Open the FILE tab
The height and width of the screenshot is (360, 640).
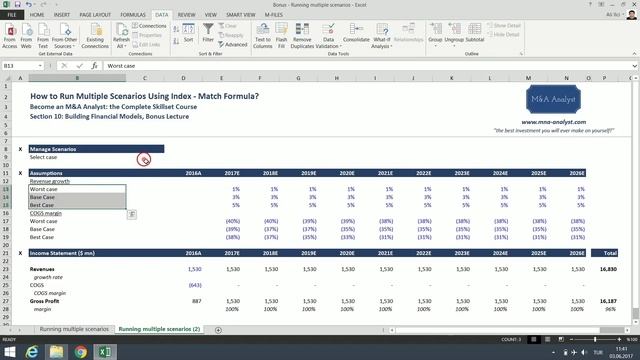click(x=12, y=15)
